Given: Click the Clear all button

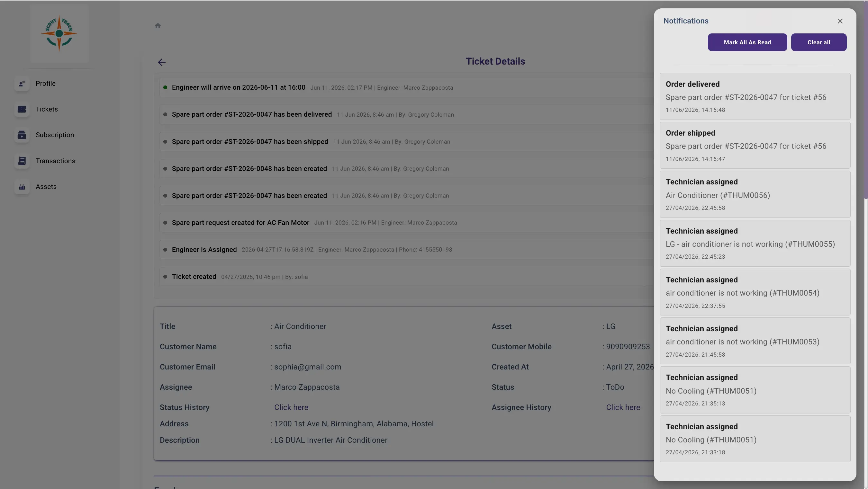Looking at the screenshot, I should tap(819, 42).
